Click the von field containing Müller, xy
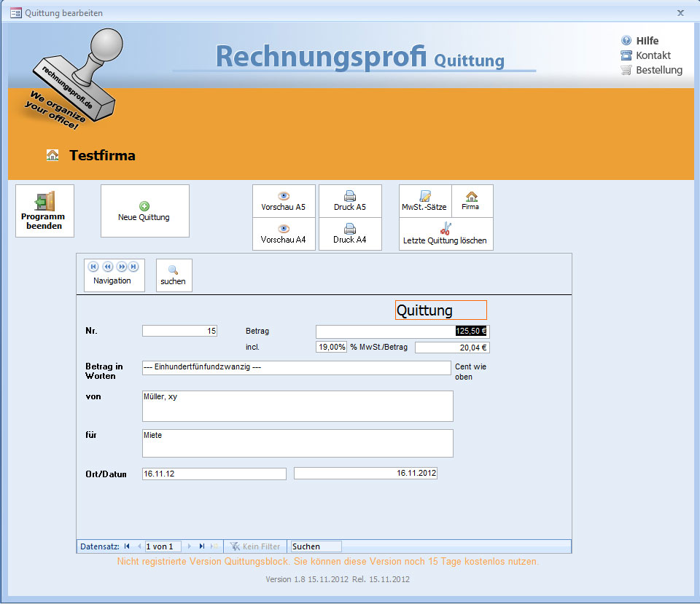This screenshot has height=604, width=700. (297, 407)
